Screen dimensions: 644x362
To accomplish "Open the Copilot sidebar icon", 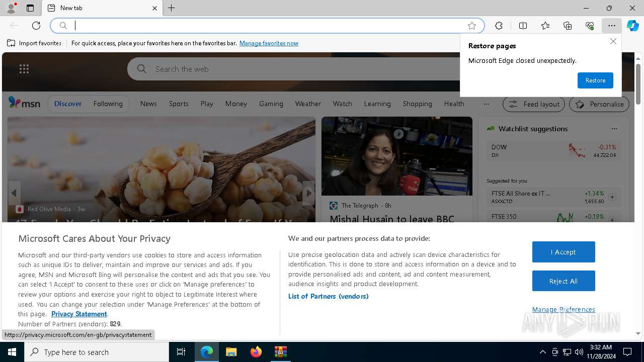I will tap(633, 26).
